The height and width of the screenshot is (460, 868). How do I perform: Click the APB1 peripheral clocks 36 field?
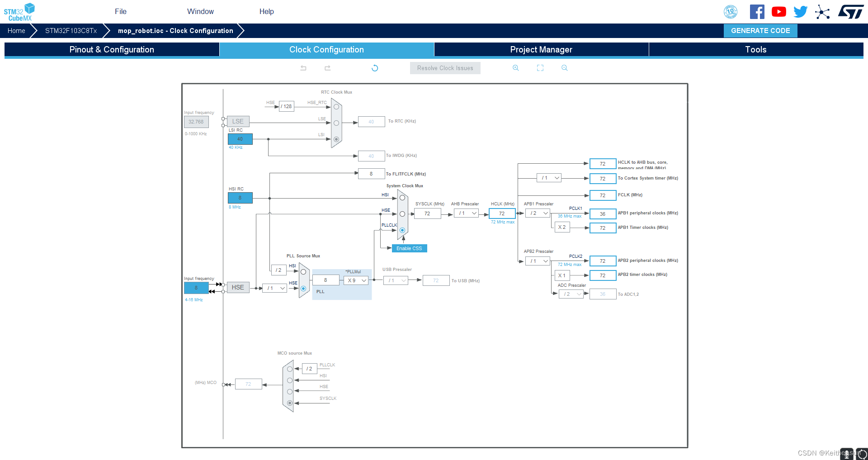click(x=603, y=214)
